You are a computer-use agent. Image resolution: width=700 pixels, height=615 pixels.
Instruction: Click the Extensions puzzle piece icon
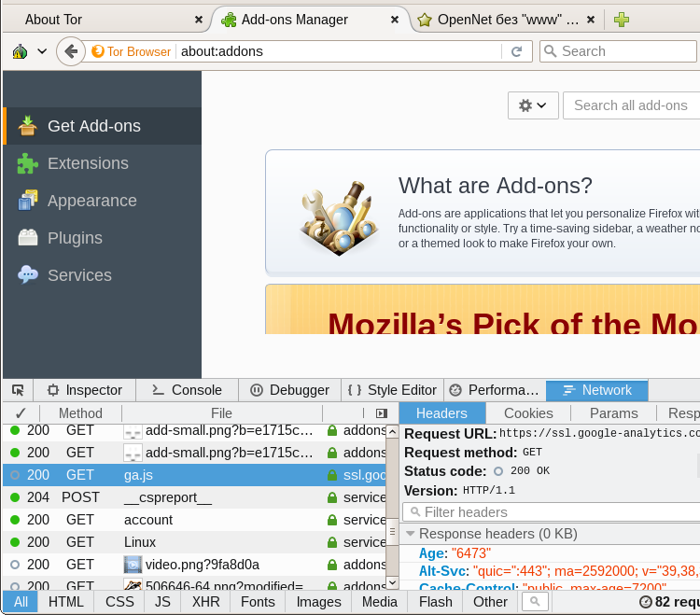pos(28,163)
